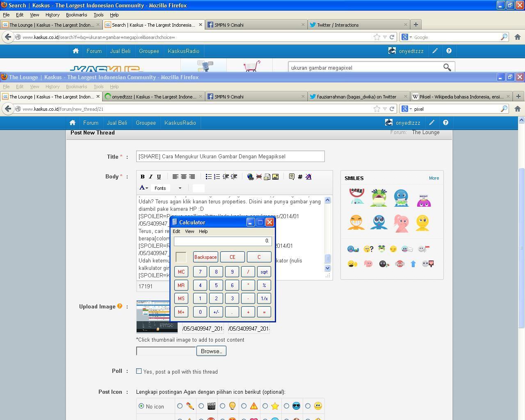Open the Tools menu in back Firefox window
Screen dimensions: 525x420
tap(98, 15)
